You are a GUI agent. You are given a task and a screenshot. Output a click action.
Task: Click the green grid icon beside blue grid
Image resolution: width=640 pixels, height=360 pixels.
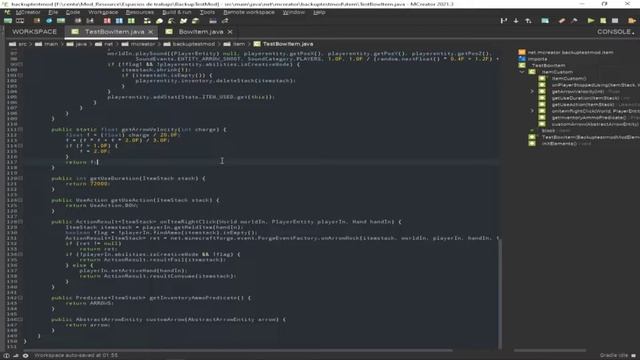pyautogui.click(x=131, y=21)
